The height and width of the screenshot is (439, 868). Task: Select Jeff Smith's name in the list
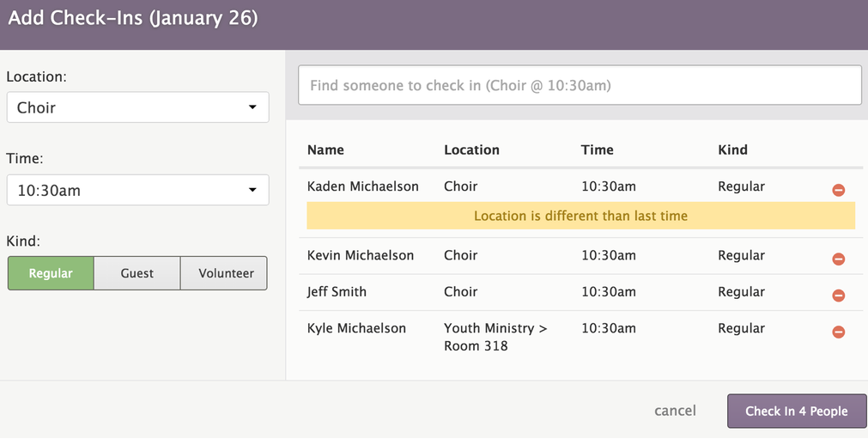[x=337, y=291]
